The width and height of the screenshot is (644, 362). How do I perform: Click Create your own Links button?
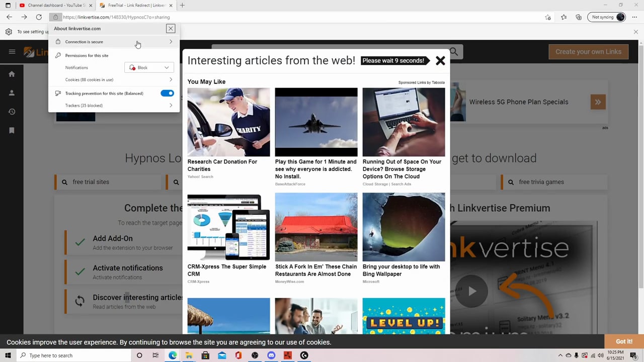coord(588,52)
